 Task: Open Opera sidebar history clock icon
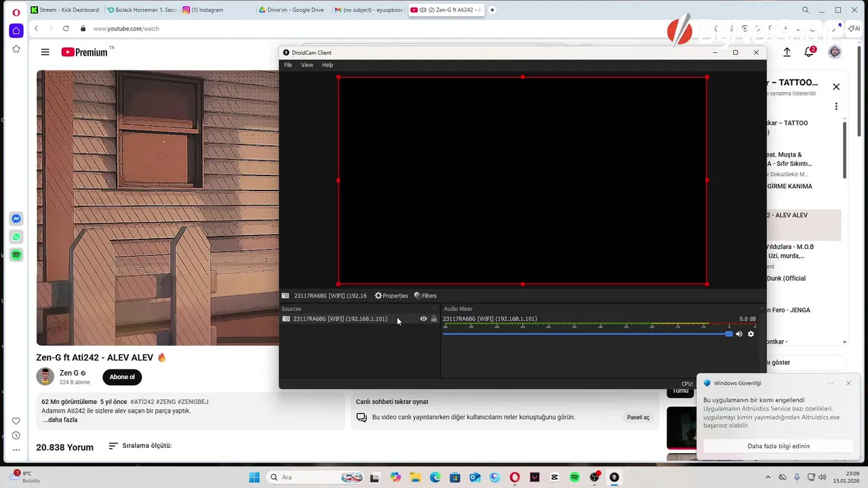tap(16, 435)
